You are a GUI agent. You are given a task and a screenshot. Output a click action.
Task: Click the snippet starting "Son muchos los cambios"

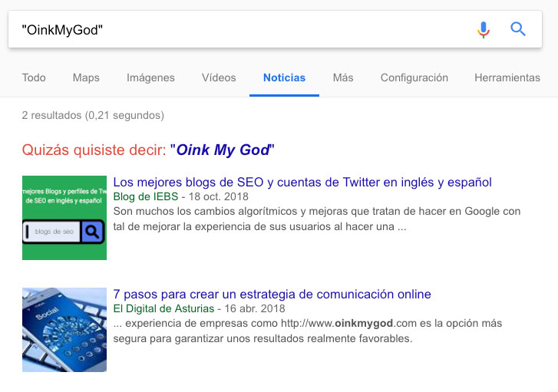(317, 219)
